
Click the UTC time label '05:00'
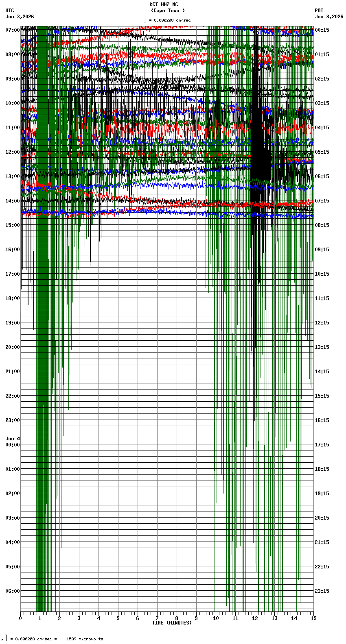pos(13,567)
